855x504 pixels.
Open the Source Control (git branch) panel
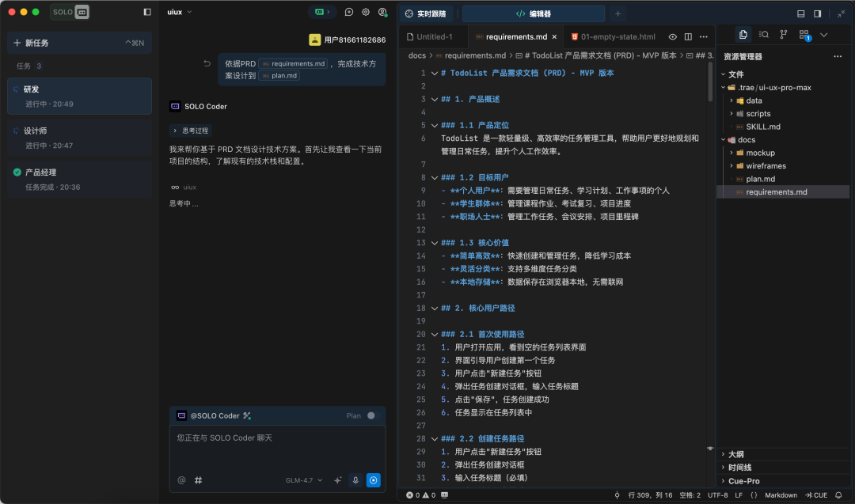(782, 36)
